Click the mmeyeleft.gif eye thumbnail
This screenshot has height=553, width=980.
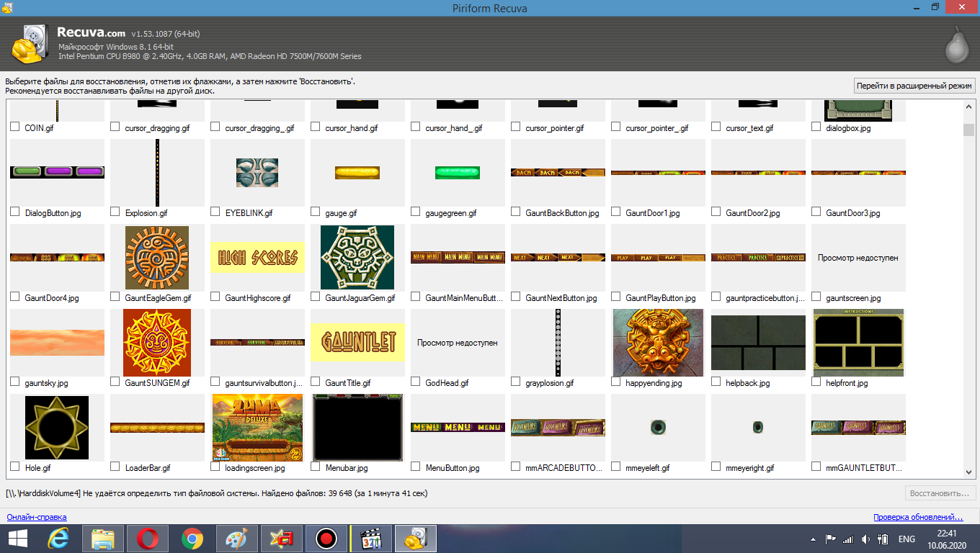pos(658,428)
